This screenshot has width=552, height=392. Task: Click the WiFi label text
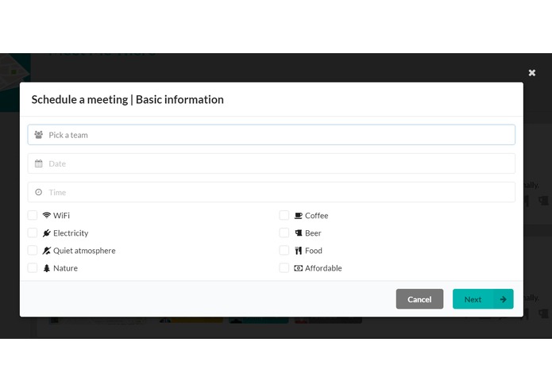[62, 216]
